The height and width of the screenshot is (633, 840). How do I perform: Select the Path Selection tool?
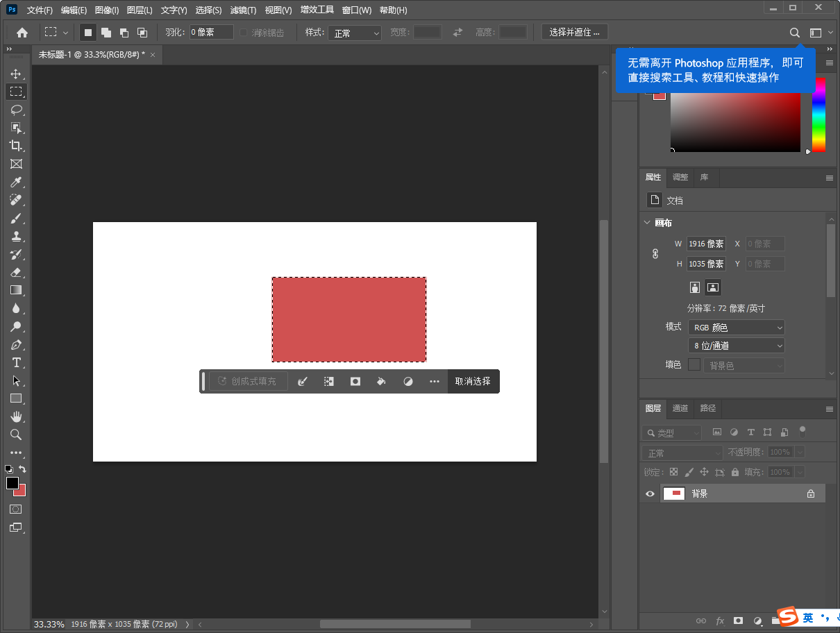click(16, 380)
